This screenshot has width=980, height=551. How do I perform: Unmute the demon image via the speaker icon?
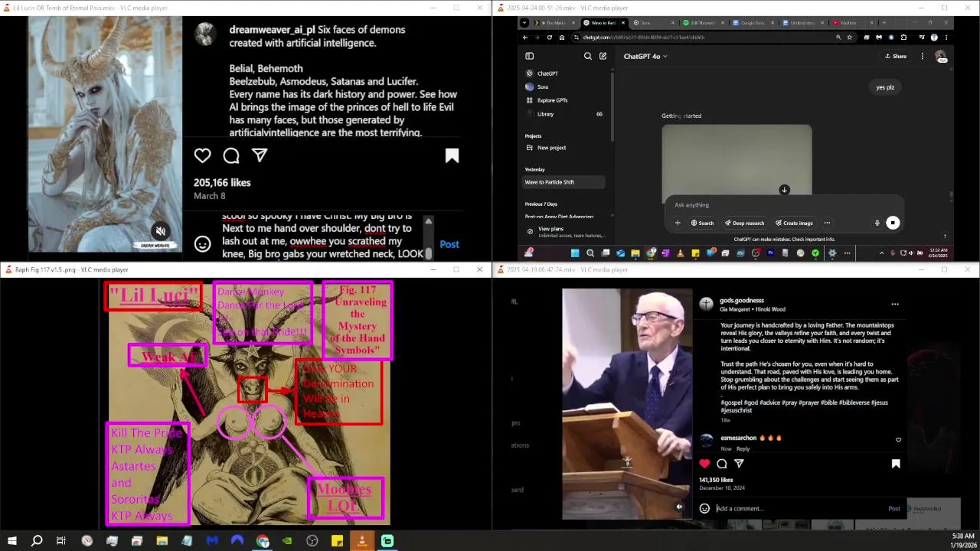[x=160, y=230]
